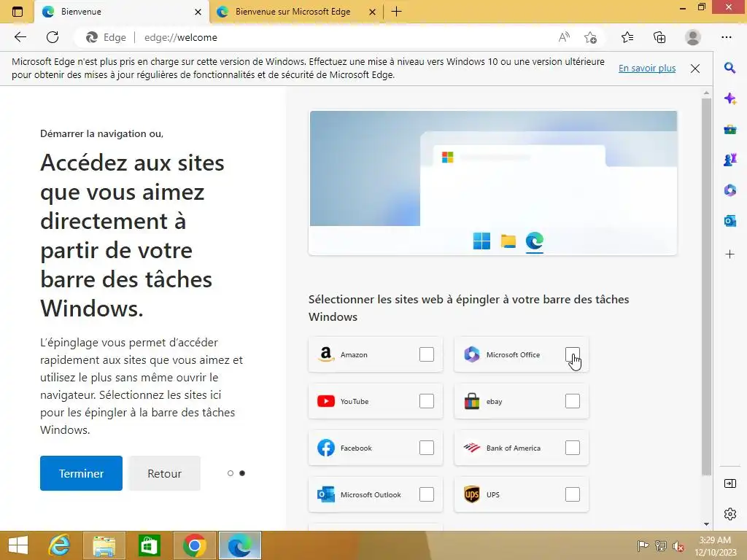The image size is (747, 560).
Task: Add this page to favorites star icon
Action: tap(590, 37)
